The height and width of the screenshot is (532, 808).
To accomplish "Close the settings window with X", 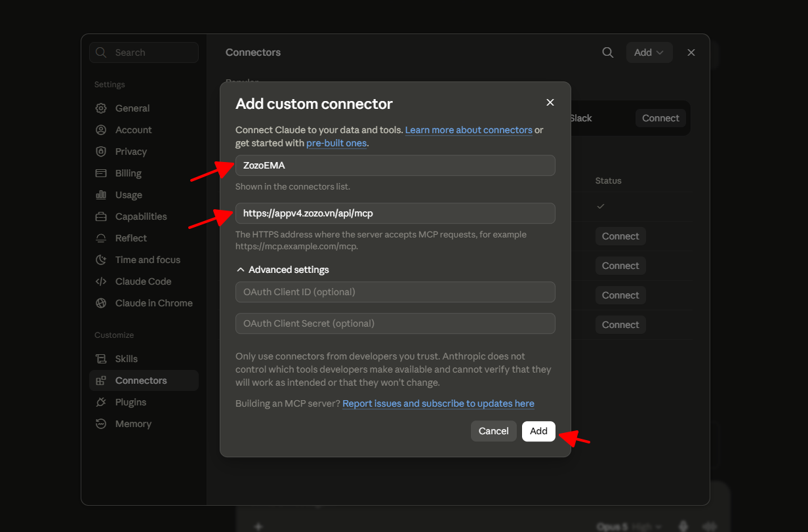I will coord(691,52).
